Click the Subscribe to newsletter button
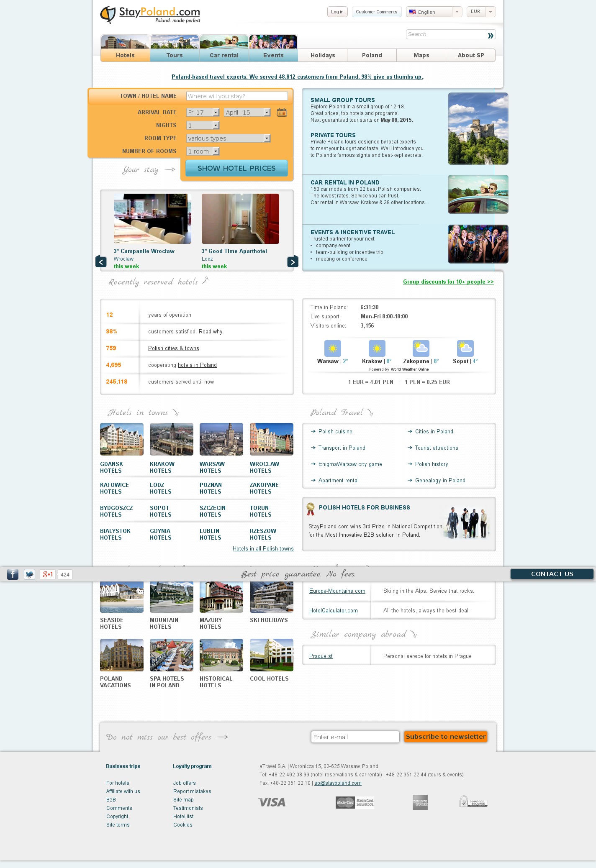Screen dimensions: 596x868 445,737
